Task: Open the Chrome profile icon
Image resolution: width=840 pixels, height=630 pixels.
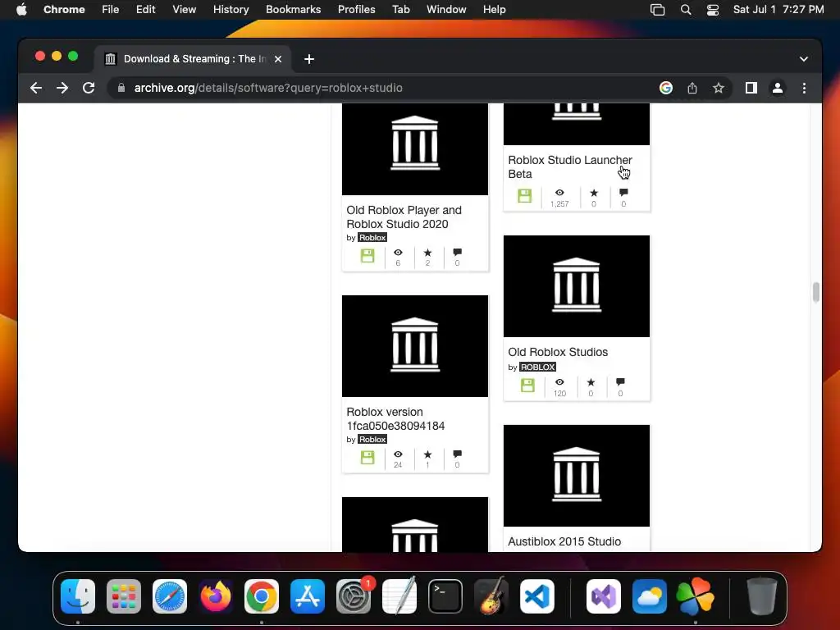Action: (778, 88)
